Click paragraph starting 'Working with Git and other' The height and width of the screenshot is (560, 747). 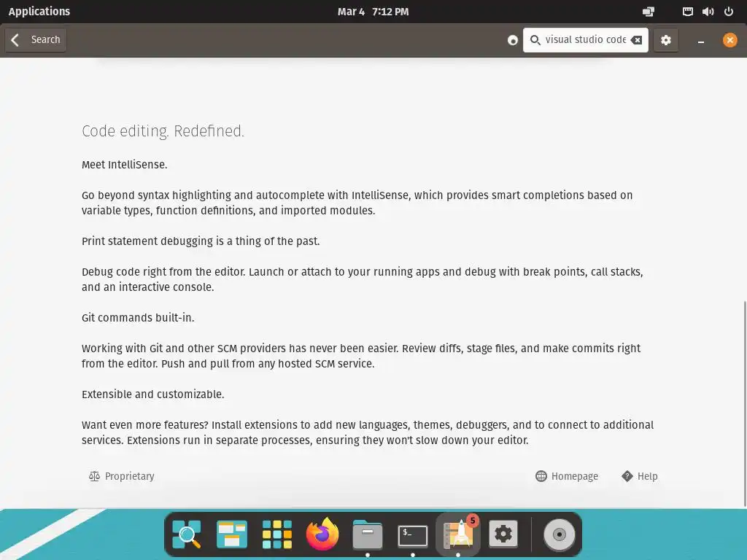click(x=361, y=356)
